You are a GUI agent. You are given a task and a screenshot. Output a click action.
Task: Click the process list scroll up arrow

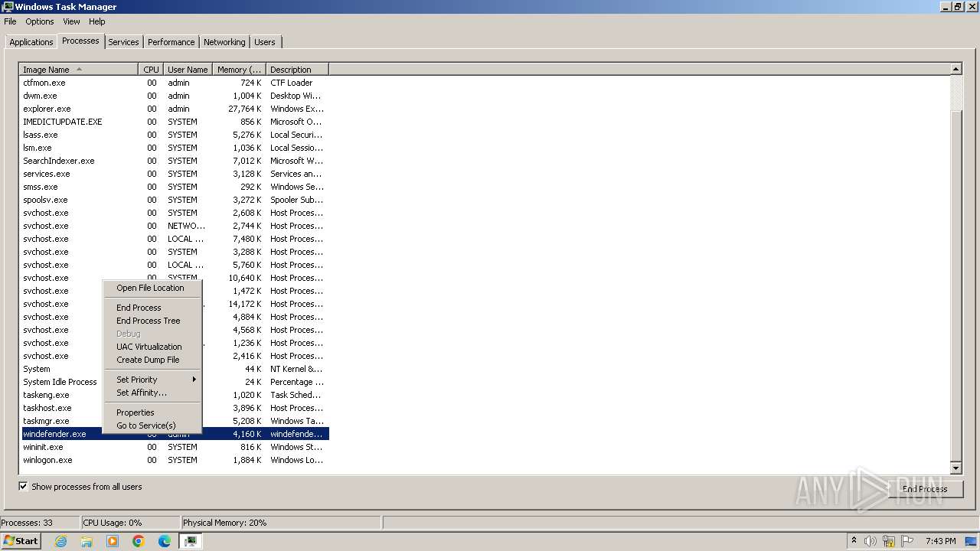pyautogui.click(x=955, y=70)
